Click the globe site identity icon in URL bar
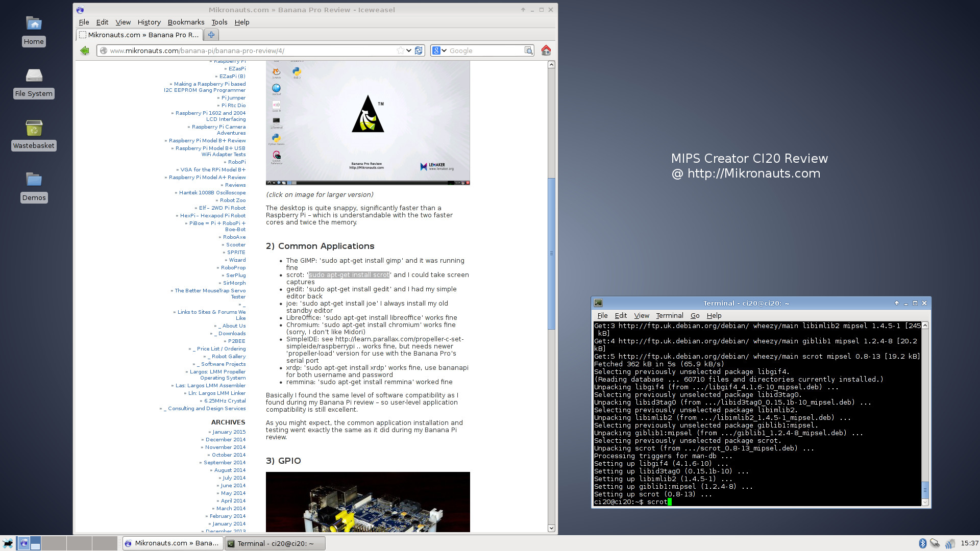The height and width of the screenshot is (551, 980). click(104, 51)
